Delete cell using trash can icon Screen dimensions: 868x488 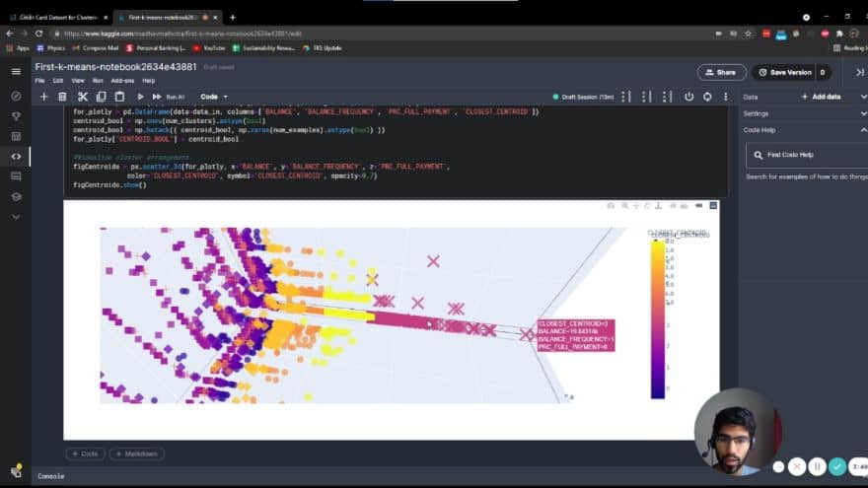click(62, 97)
